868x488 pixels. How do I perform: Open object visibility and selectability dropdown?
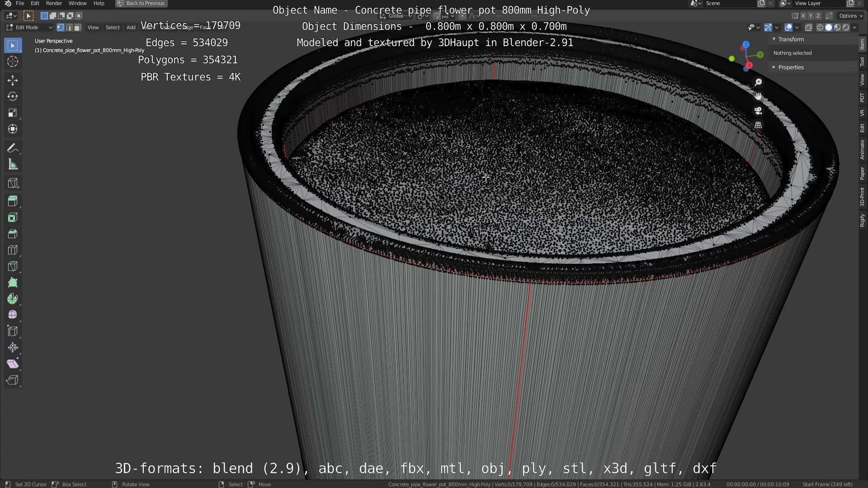point(754,28)
